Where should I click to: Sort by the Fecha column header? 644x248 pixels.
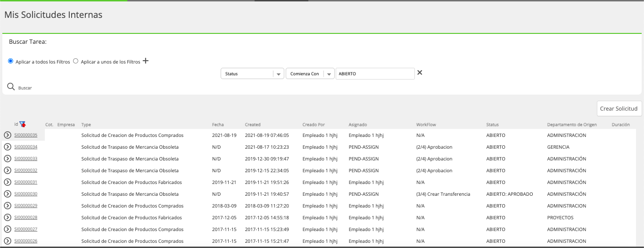[x=218, y=125]
